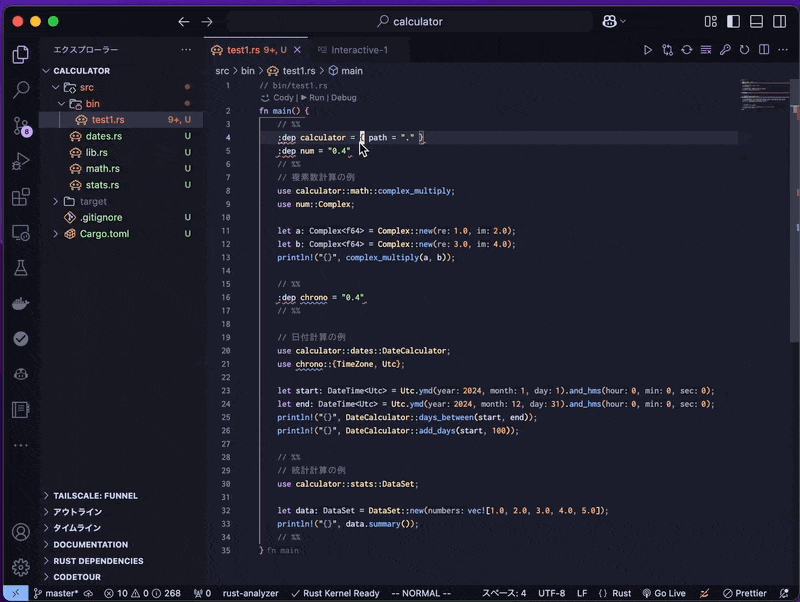Image resolution: width=800 pixels, height=602 pixels.
Task: Open errors and warnings status item
Action: tap(142, 593)
